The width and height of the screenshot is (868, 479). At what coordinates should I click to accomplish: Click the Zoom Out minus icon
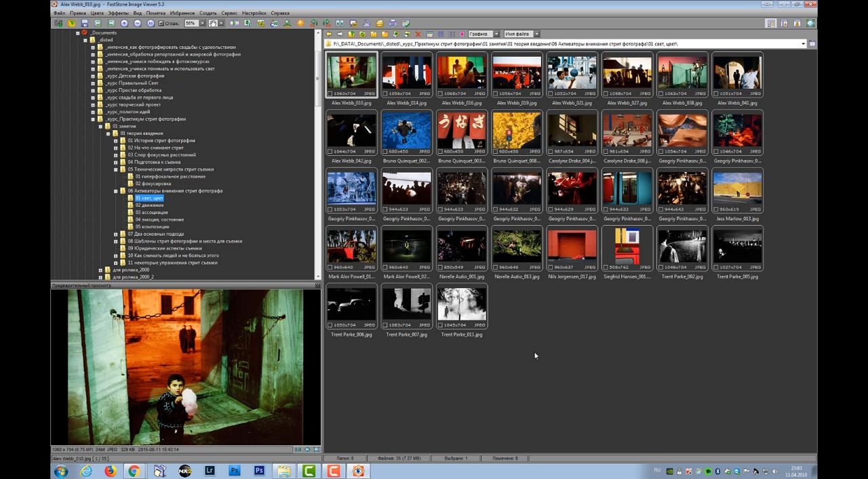[137, 23]
